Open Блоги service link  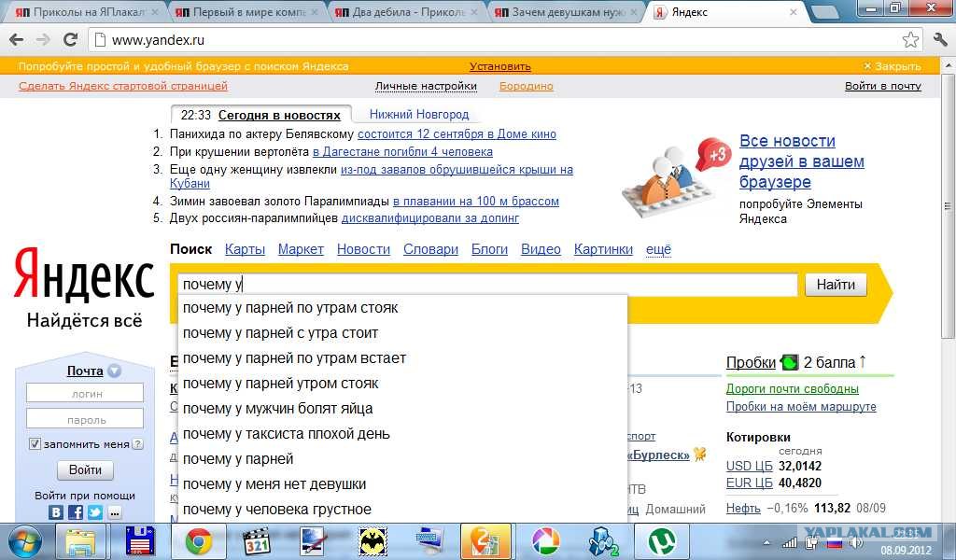point(489,249)
